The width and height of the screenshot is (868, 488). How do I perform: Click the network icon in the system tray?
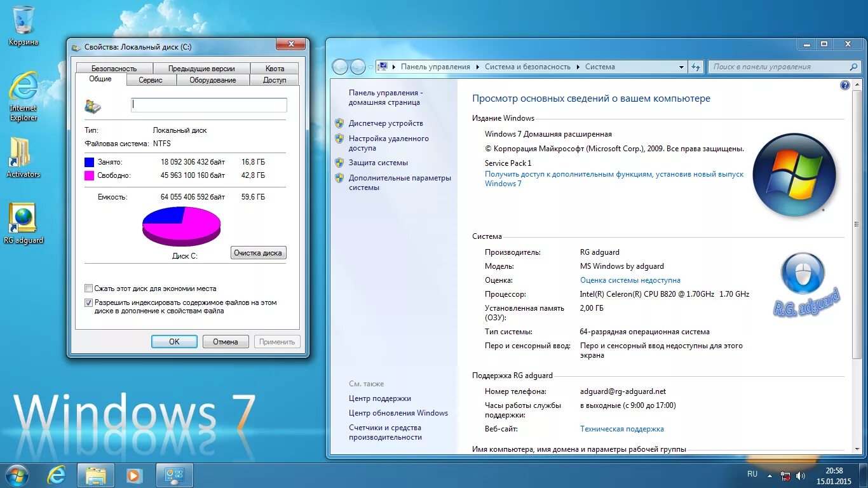785,475
